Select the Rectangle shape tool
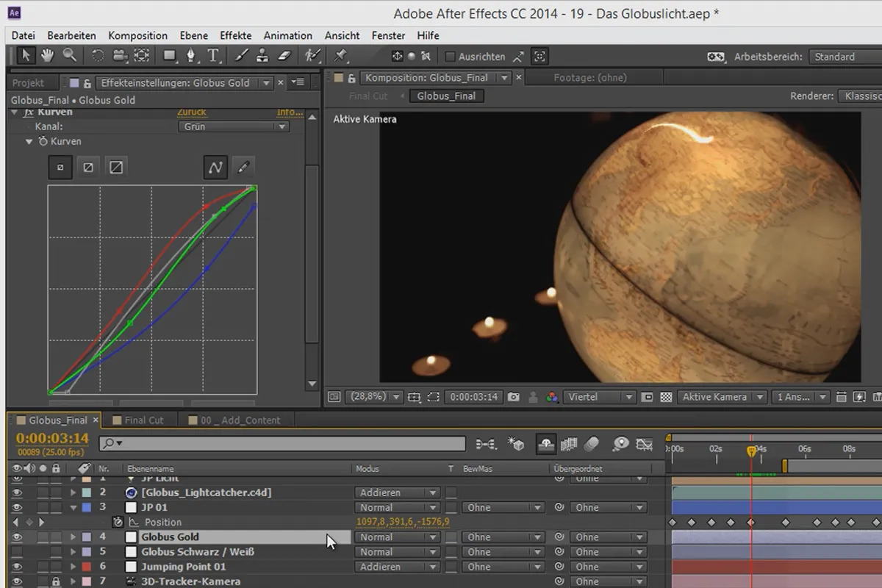This screenshot has height=588, width=882. click(x=170, y=55)
